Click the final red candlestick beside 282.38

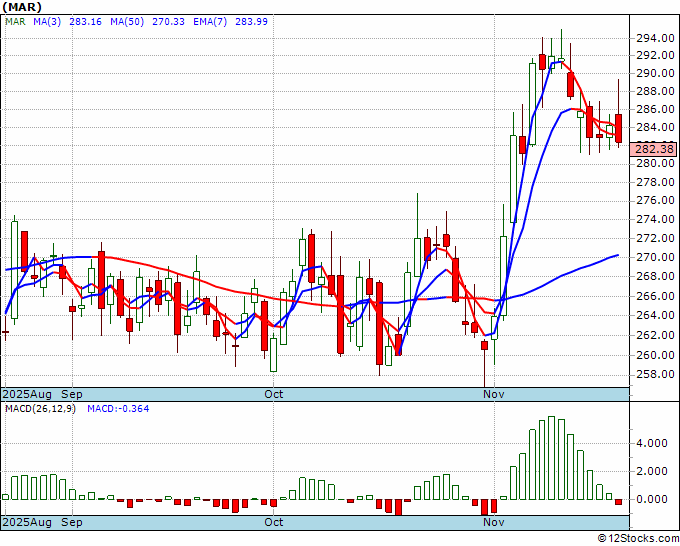click(618, 128)
